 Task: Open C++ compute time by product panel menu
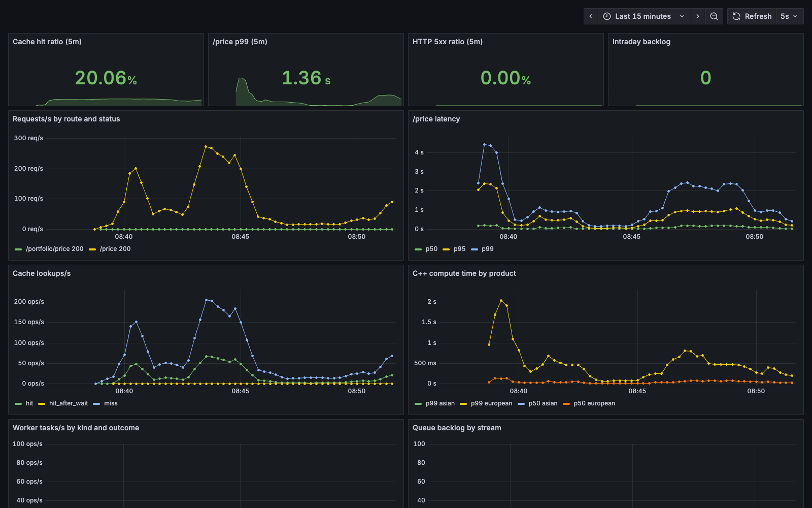point(464,273)
